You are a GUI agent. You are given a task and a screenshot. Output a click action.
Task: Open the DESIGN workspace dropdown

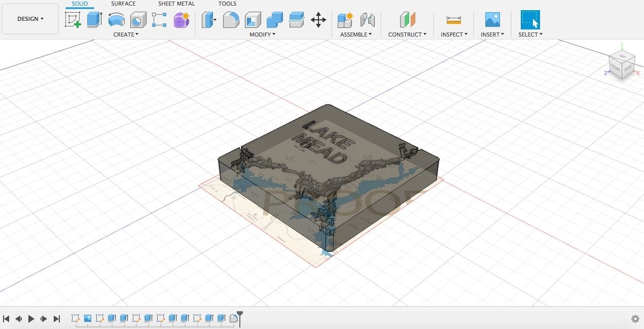[30, 19]
